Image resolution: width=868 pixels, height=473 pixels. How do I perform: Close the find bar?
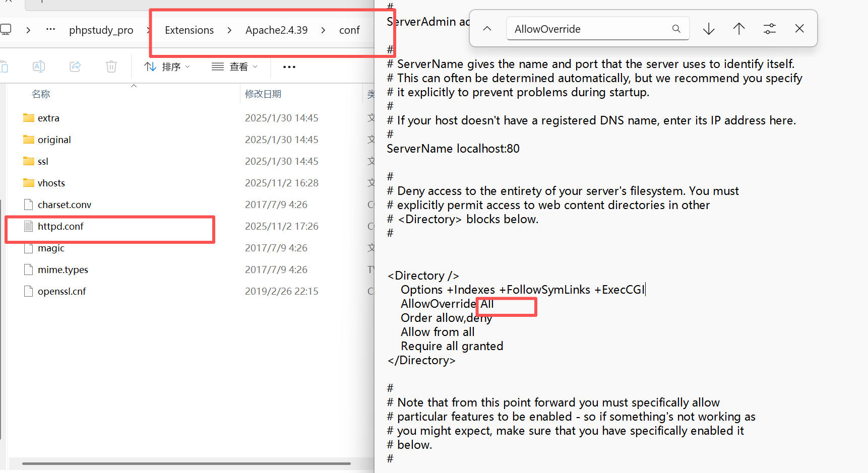coord(799,29)
